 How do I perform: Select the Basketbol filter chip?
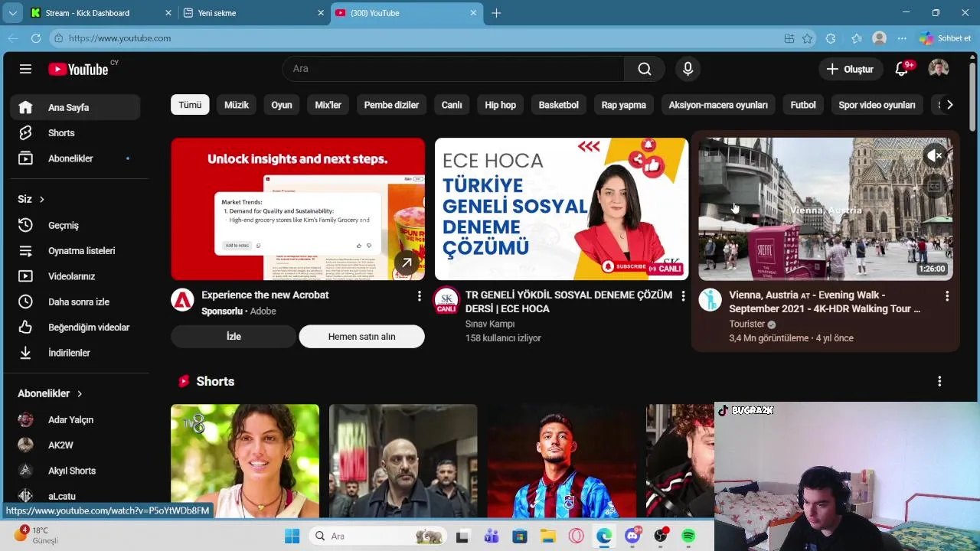559,105
